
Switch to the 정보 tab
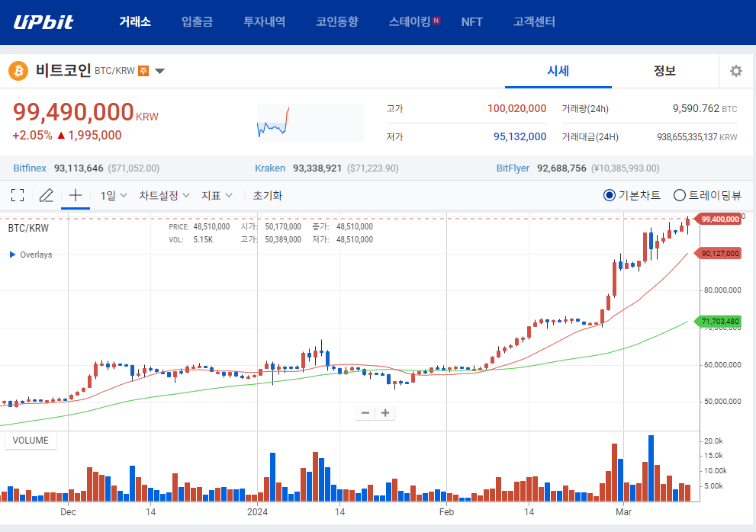tap(664, 71)
